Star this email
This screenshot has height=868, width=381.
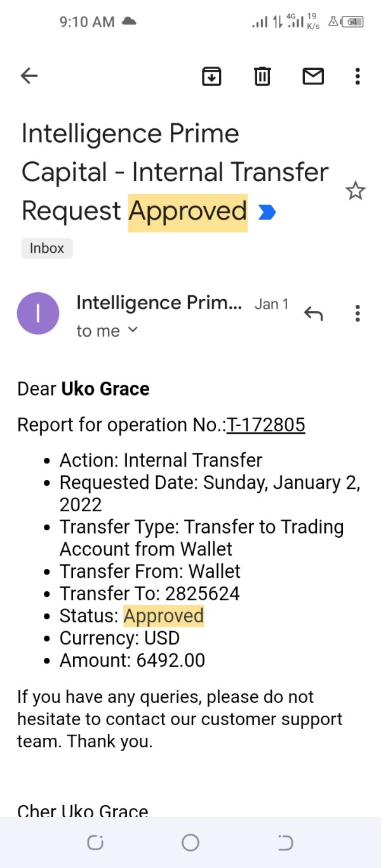355,190
